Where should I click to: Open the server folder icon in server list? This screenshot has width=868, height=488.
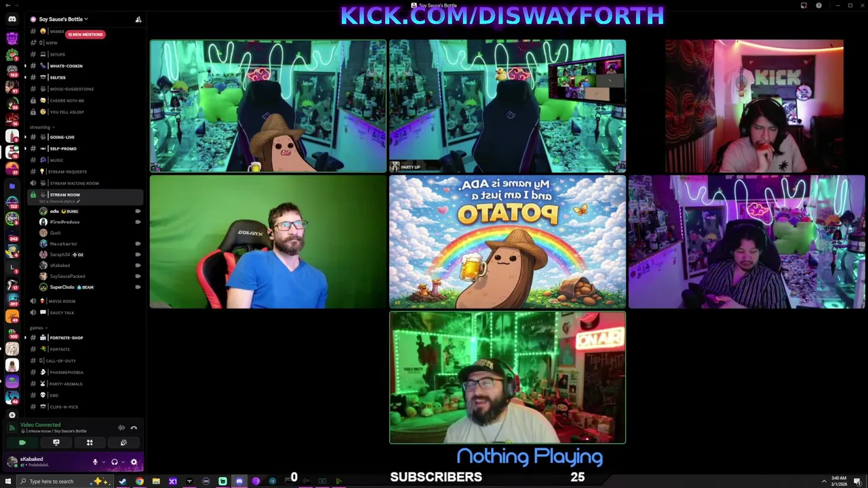[12, 186]
